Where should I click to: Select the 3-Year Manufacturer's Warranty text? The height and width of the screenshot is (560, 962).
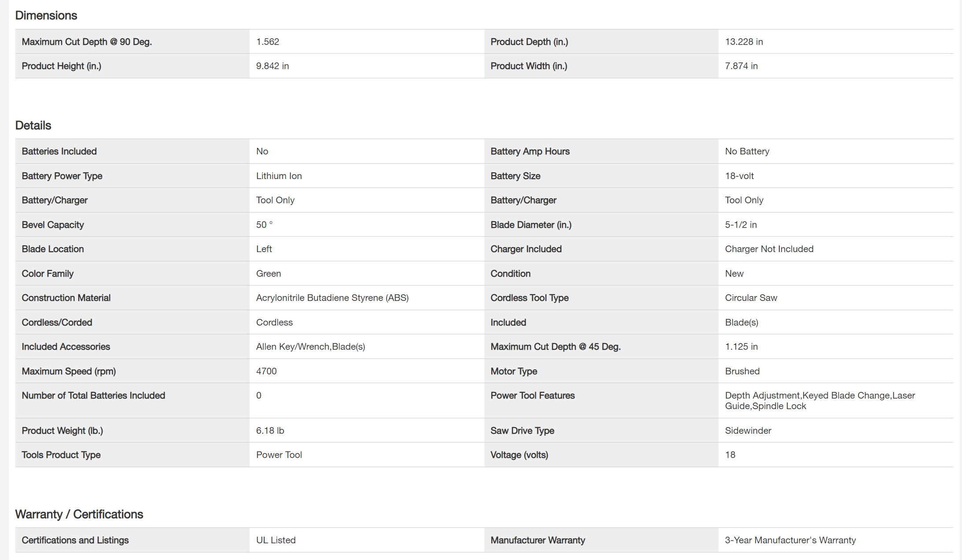(790, 540)
